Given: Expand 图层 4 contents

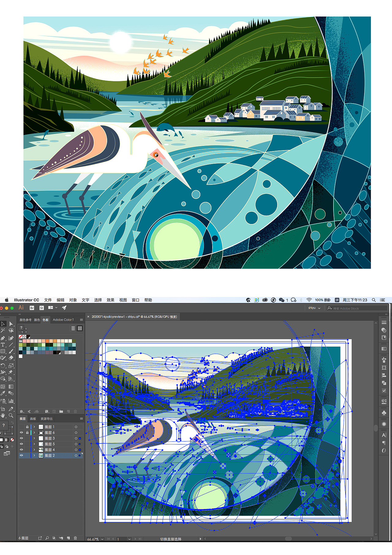Looking at the screenshot, I should [x=34, y=450].
